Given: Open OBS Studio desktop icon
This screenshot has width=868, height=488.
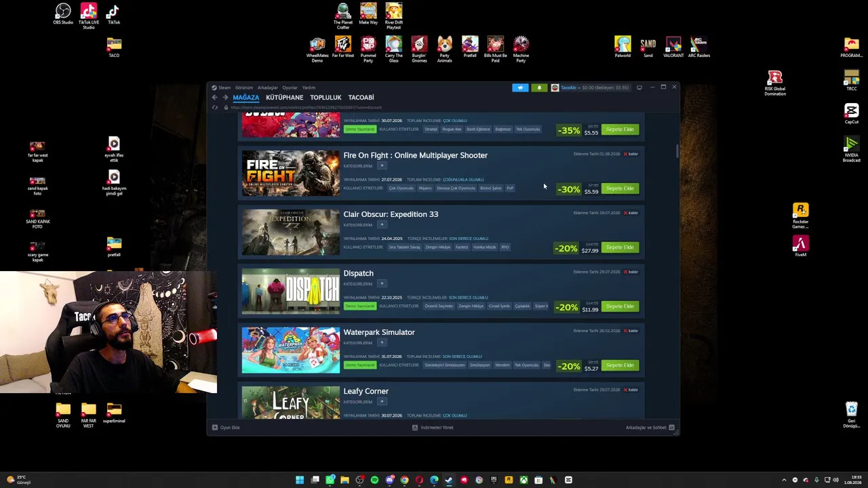Looking at the screenshot, I should pyautogui.click(x=63, y=14).
